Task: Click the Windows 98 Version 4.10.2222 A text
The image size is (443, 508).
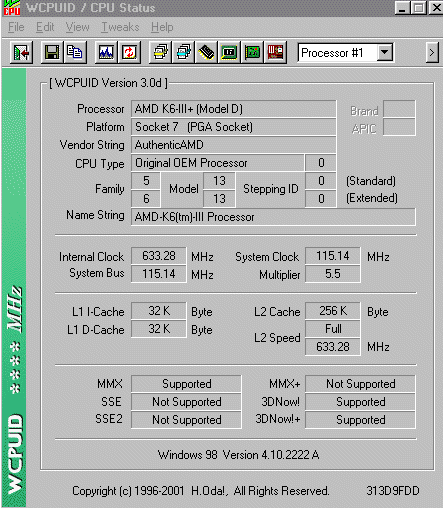Action: (x=238, y=455)
